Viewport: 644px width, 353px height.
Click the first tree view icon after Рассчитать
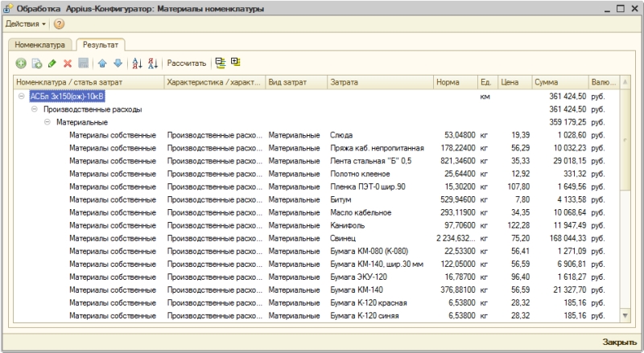pyautogui.click(x=220, y=63)
